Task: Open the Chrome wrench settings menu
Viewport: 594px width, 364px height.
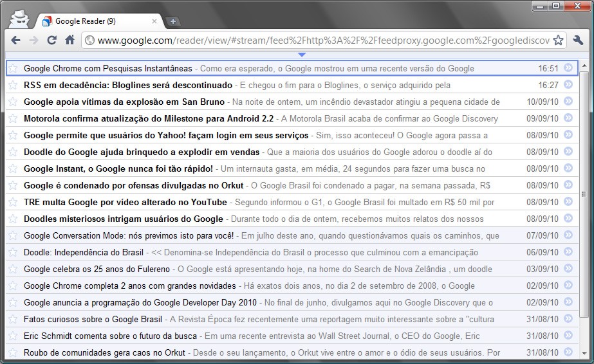Action: coord(578,40)
